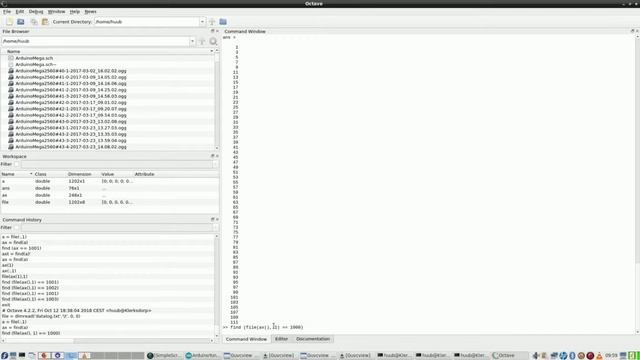
Task: Sort the file list by the Name column header
Action: (108, 51)
